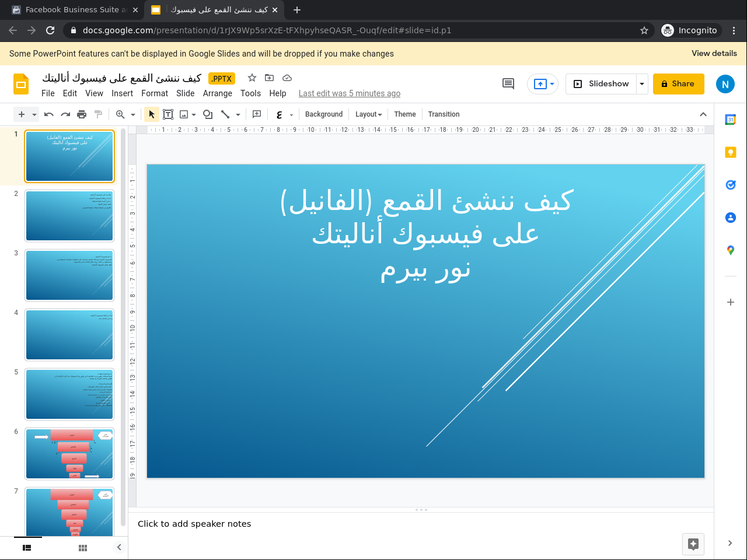Click the Arabic input tools icon
747x560 pixels.
280,114
